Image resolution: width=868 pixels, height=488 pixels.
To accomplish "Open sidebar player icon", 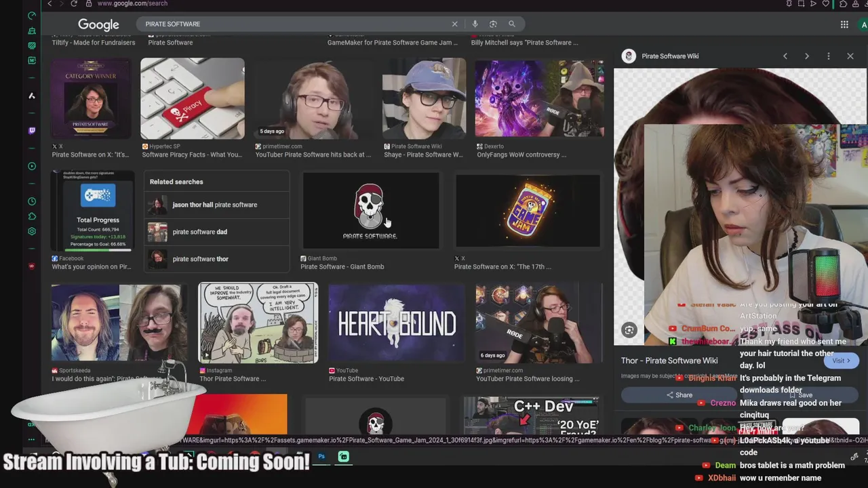I will (x=32, y=166).
